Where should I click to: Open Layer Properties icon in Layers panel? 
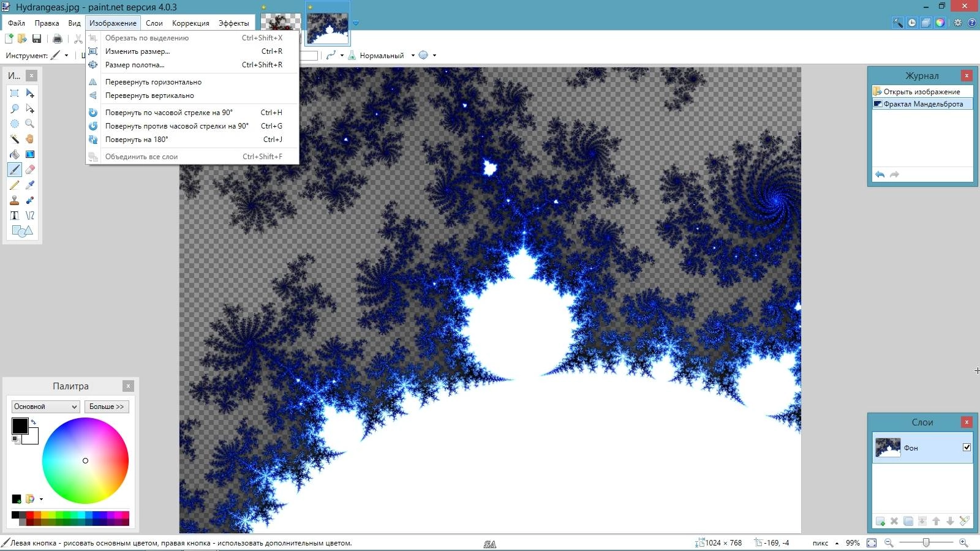coord(964,522)
